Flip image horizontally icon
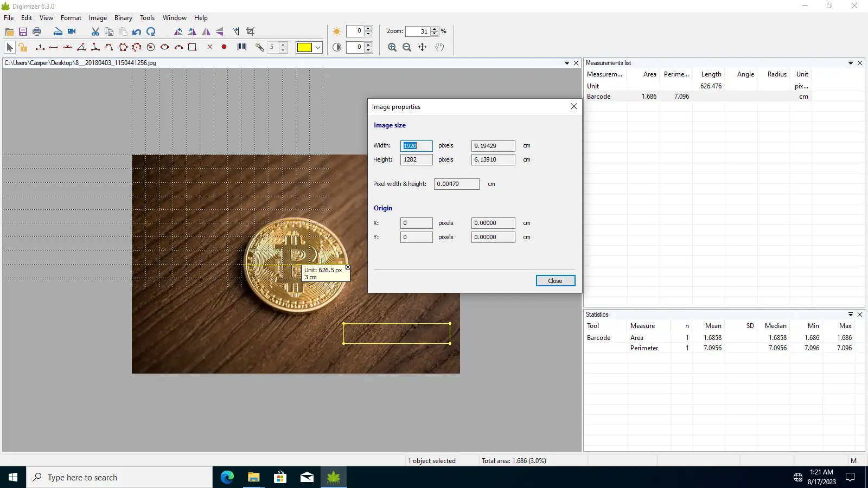The image size is (868, 488). [x=206, y=32]
